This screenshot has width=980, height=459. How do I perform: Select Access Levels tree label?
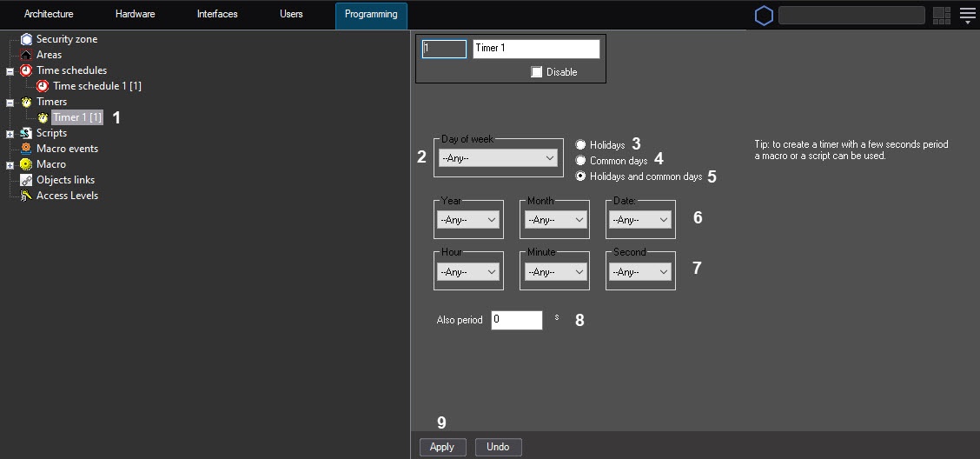tap(68, 196)
